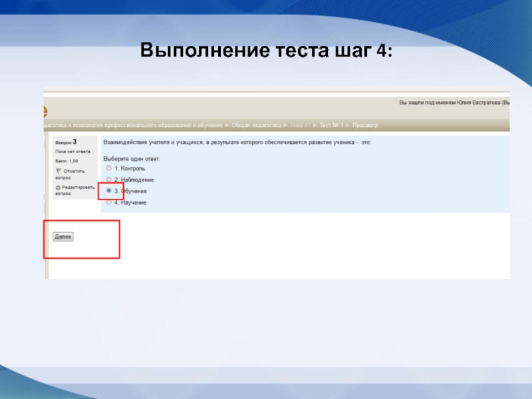Viewport: 532px width, 399px height.
Task: Click the gear icon to edit the question
Action: [x=58, y=188]
